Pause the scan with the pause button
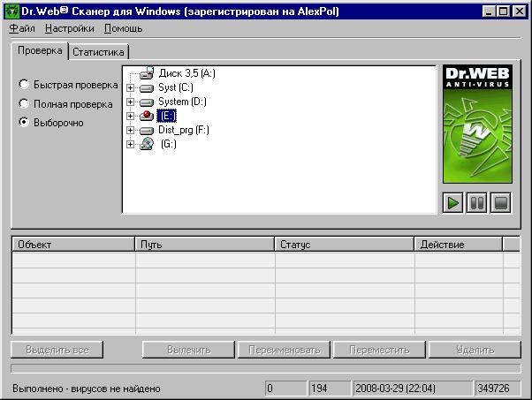532x400 pixels. (476, 203)
